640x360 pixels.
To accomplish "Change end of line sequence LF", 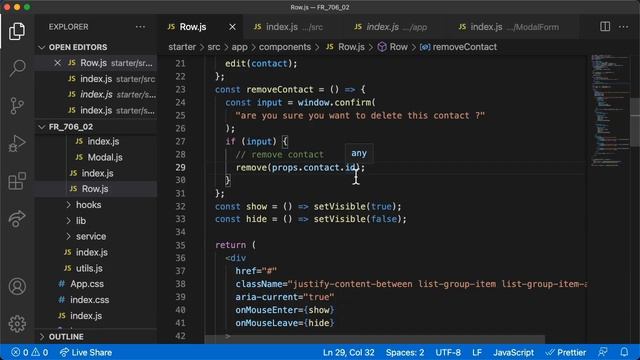I will click(x=477, y=352).
